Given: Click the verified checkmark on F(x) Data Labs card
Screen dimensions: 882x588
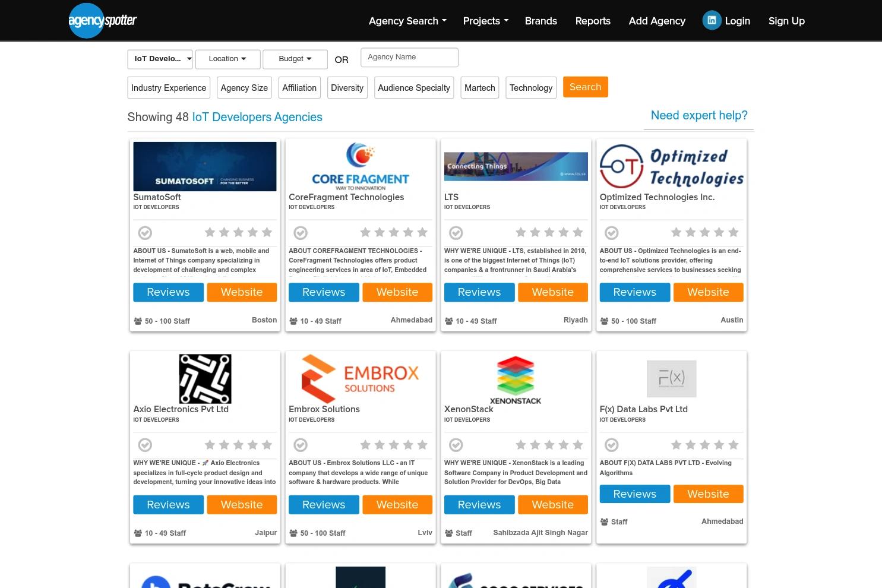Looking at the screenshot, I should pyautogui.click(x=611, y=445).
